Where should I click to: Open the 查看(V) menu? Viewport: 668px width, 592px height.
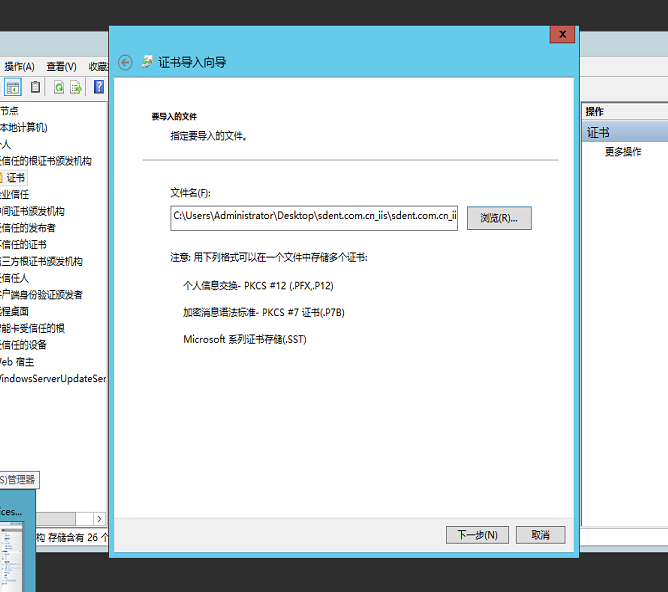coord(61,66)
